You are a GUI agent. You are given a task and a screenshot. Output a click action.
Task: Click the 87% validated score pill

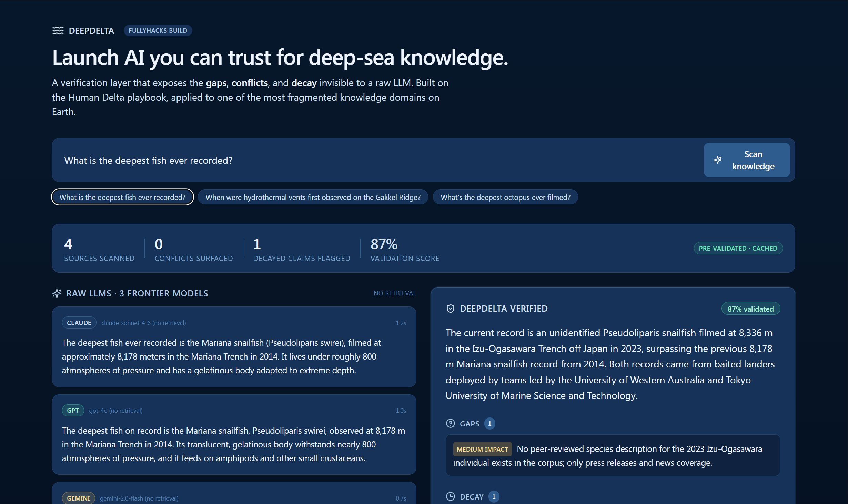(x=750, y=309)
